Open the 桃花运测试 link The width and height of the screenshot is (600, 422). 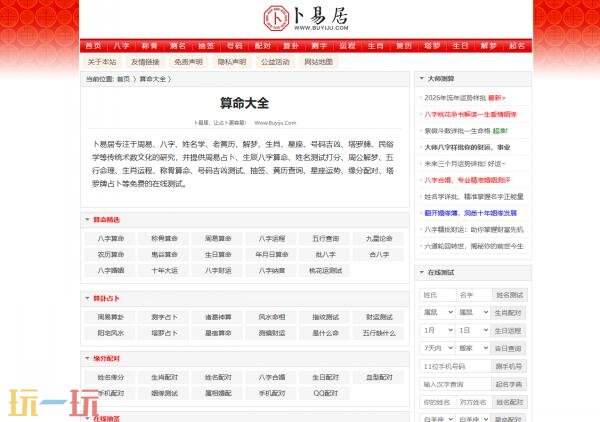[x=326, y=270]
